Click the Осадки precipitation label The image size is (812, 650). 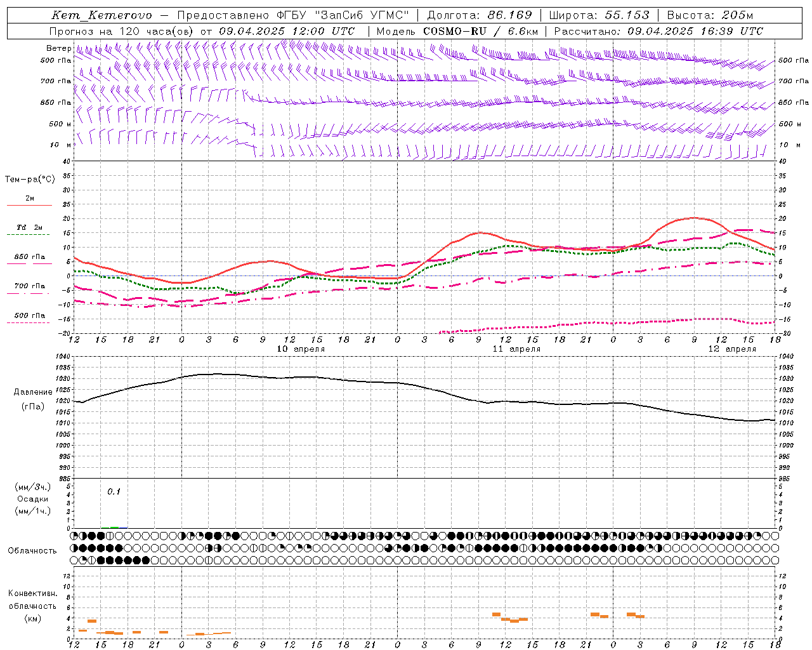click(33, 499)
